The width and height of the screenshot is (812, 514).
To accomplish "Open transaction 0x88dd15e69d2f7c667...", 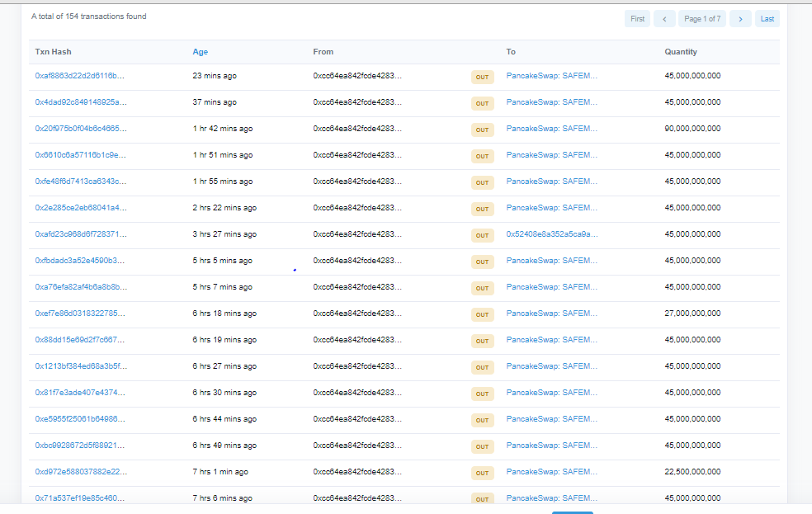I will click(80, 340).
